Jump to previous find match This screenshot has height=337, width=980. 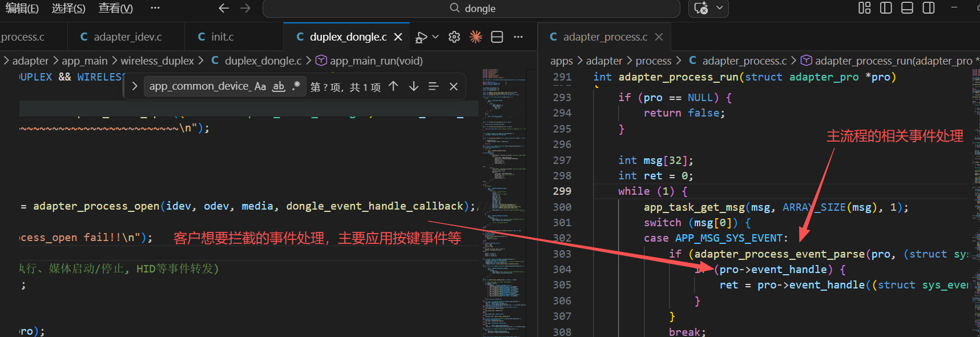[393, 86]
